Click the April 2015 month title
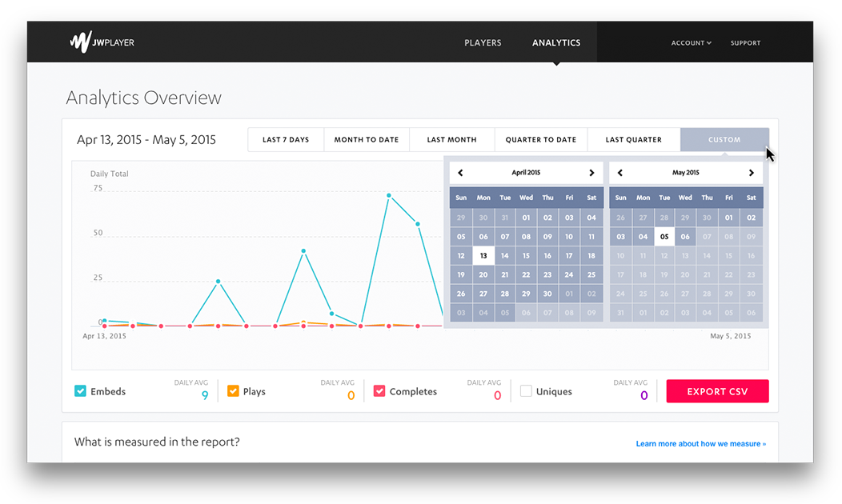The width and height of the screenshot is (842, 504). coord(526,173)
